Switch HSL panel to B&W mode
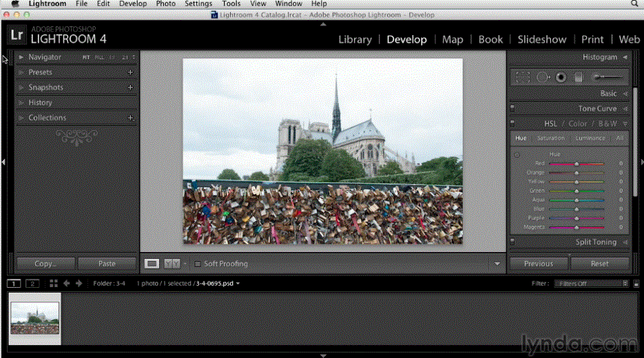The height and width of the screenshot is (358, 644). point(607,123)
